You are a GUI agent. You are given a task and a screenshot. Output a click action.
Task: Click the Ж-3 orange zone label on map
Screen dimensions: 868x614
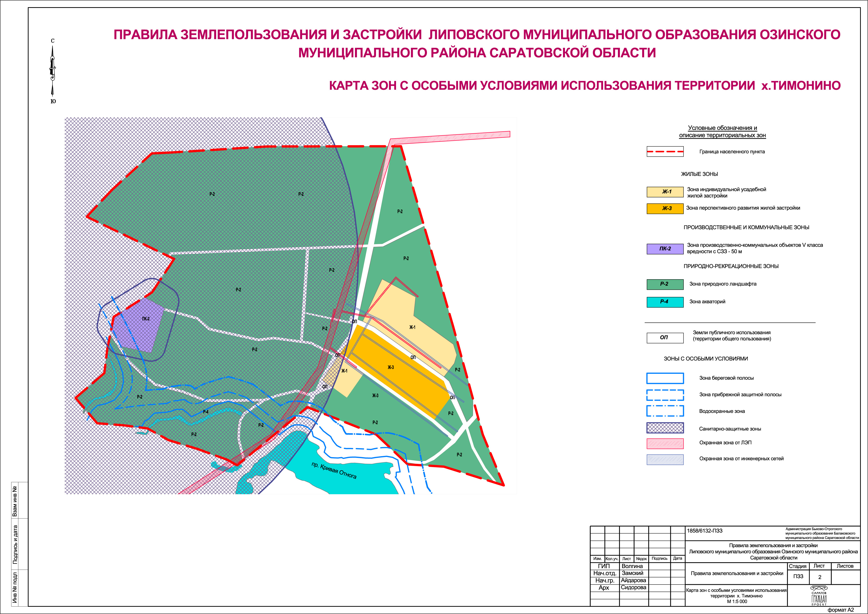coord(391,367)
